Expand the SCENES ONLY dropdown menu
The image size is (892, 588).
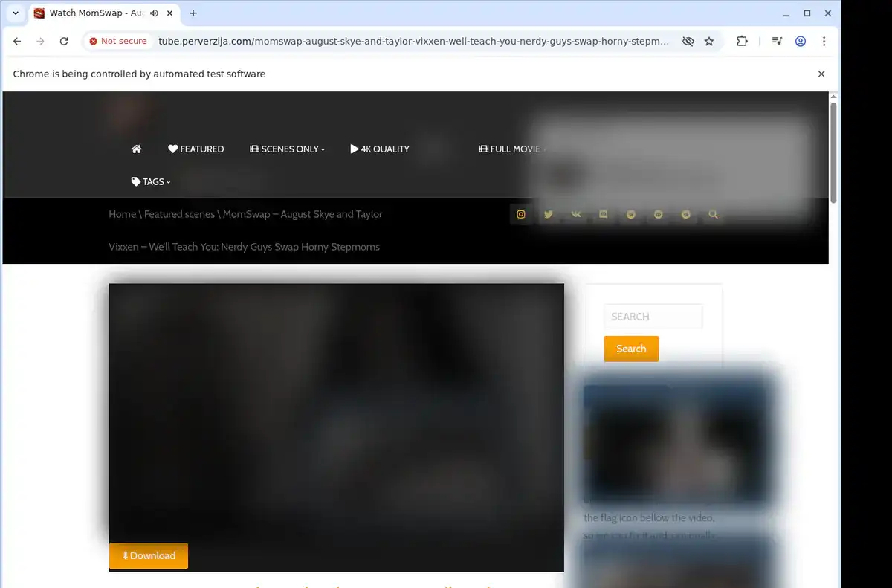(x=288, y=149)
